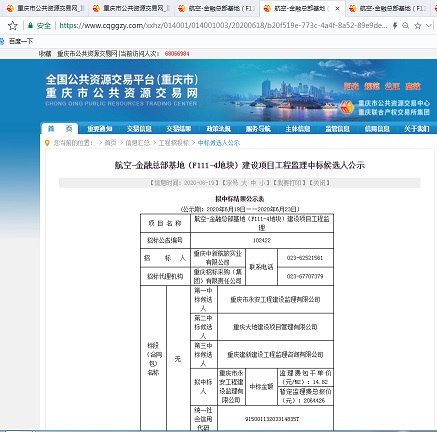This screenshot has height=432, width=437.
Task: Click the 拟中标结果公示表 table heading
Action: [x=240, y=199]
